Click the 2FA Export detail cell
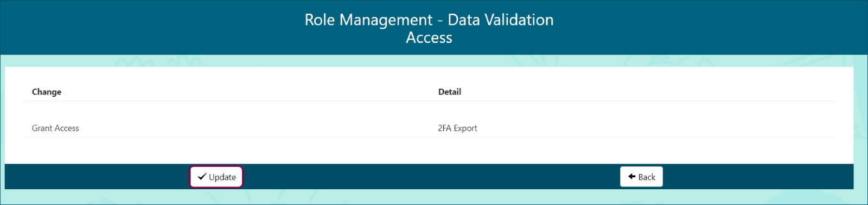868x205 pixels. point(457,128)
